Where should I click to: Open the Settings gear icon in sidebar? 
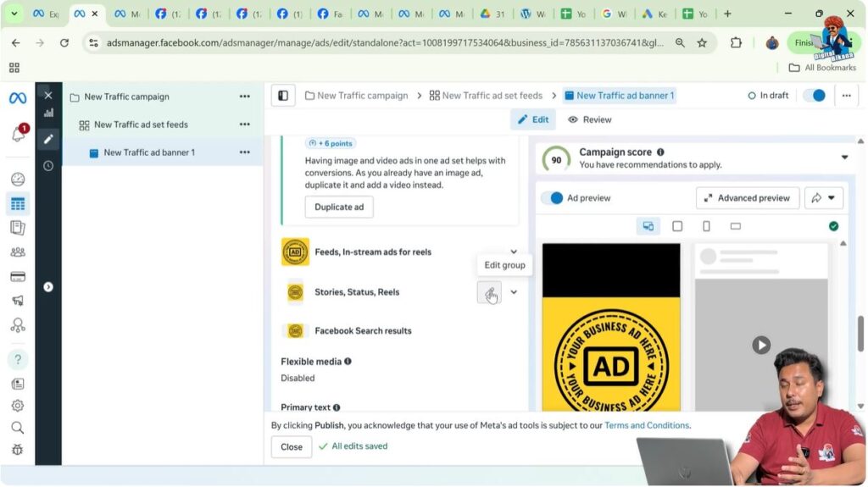coord(18,406)
